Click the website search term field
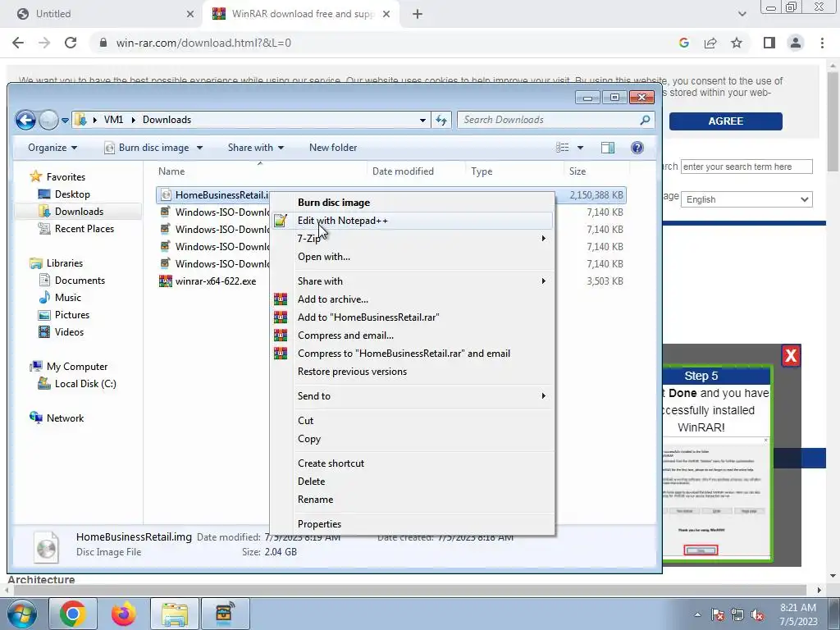Image resolution: width=840 pixels, height=630 pixels. click(746, 167)
